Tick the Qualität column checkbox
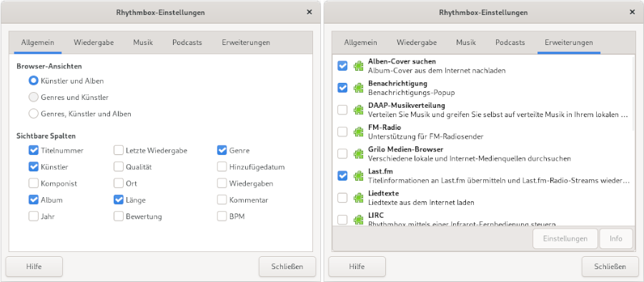Image resolution: width=644 pixels, height=282 pixels. pos(119,167)
